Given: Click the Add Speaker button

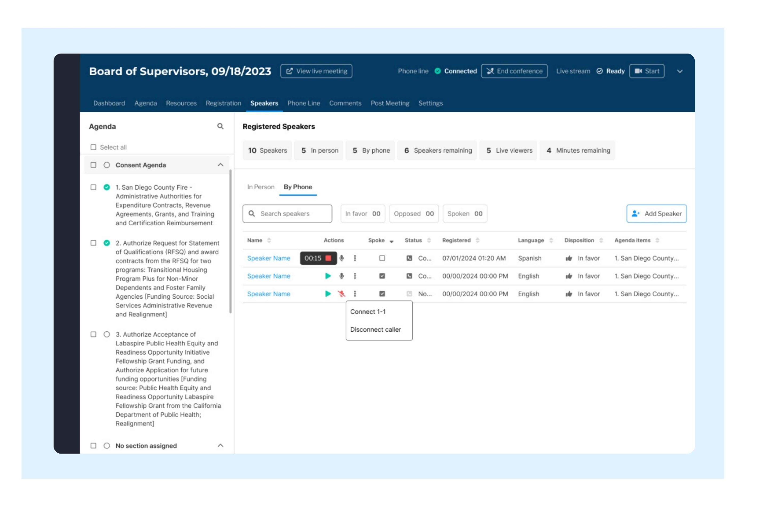Looking at the screenshot, I should point(656,214).
